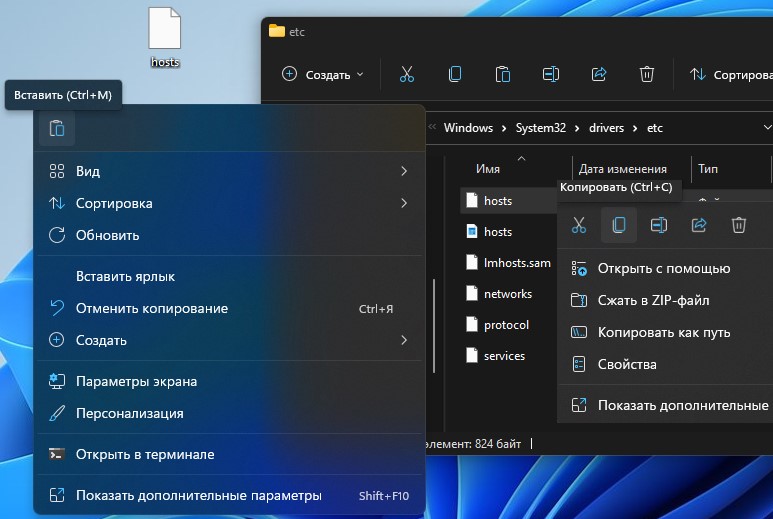The image size is (773, 519).
Task: Click the double-chevron before Windows in address bar
Action: [432, 127]
